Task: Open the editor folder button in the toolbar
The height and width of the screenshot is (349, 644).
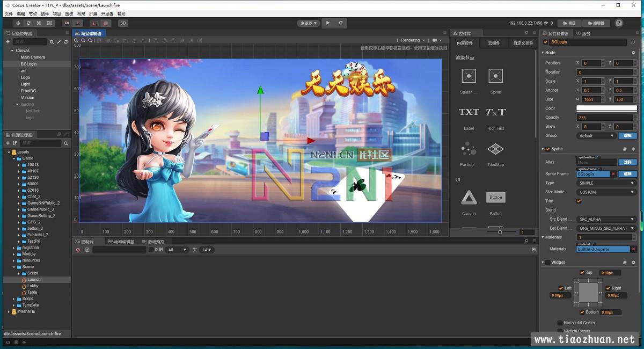Action: [x=596, y=23]
